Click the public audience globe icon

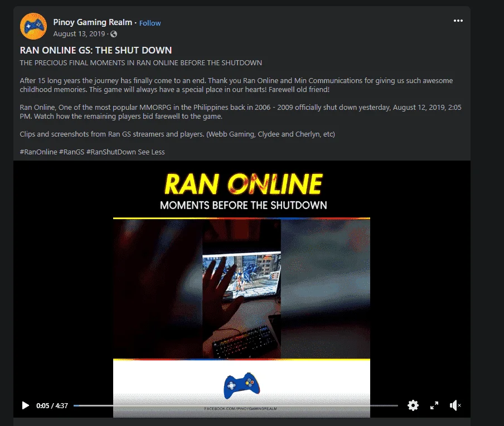(114, 34)
